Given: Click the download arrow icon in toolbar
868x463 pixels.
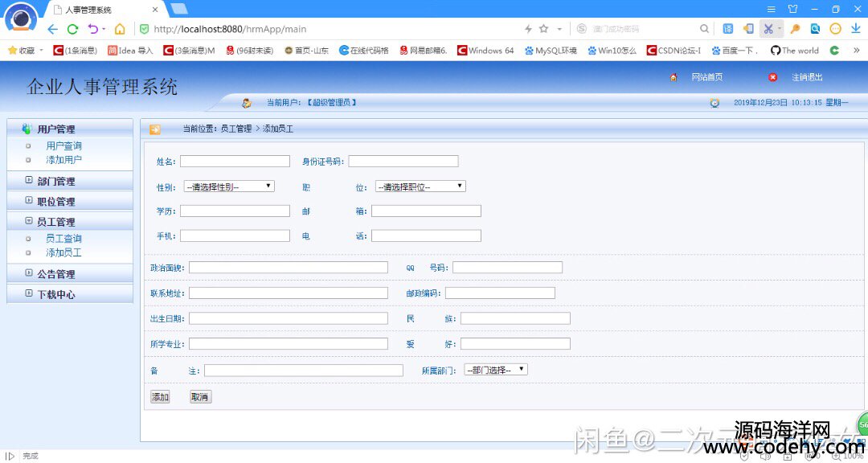Looking at the screenshot, I should pos(856,29).
